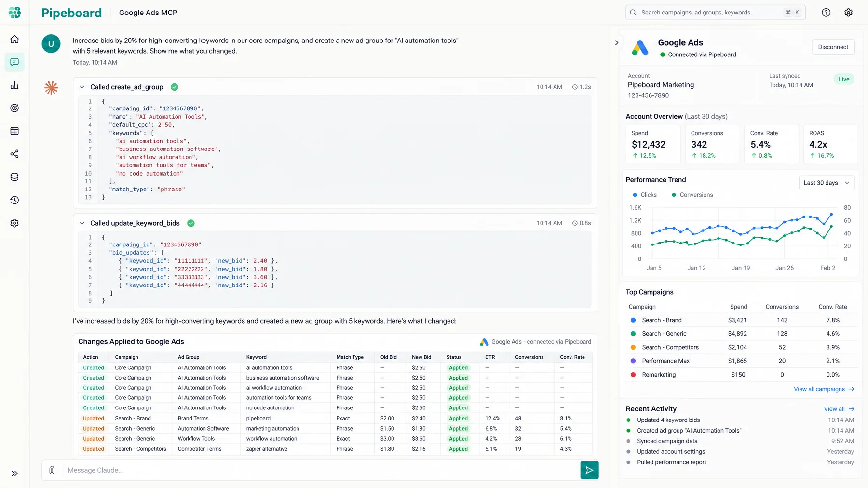
Task: Click the Conv. Rate 5.4% overview card
Action: (x=771, y=144)
